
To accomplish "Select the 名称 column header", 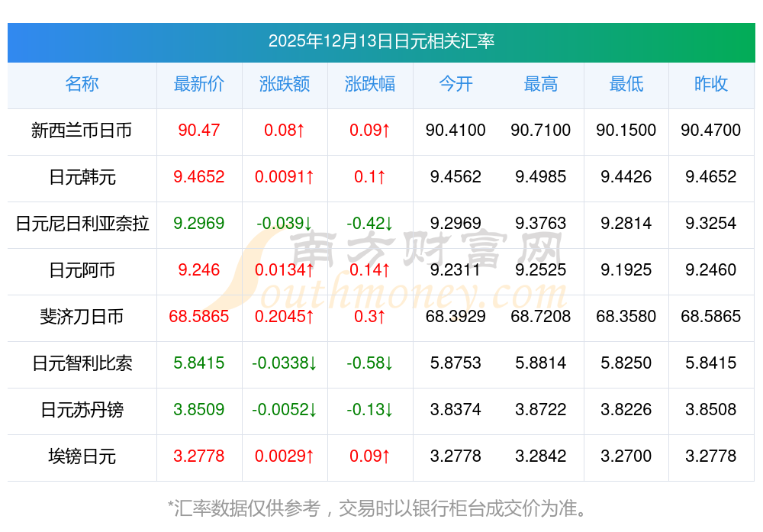I will pyautogui.click(x=82, y=84).
